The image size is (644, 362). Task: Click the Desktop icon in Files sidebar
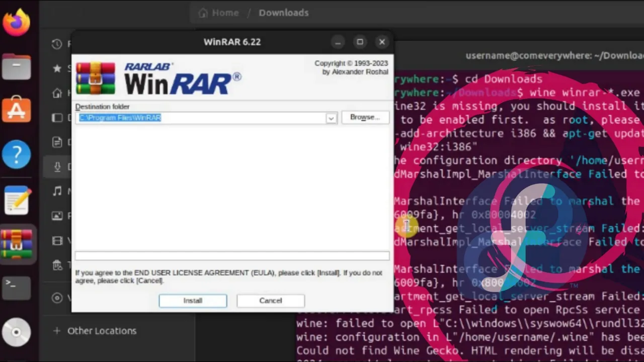point(57,118)
